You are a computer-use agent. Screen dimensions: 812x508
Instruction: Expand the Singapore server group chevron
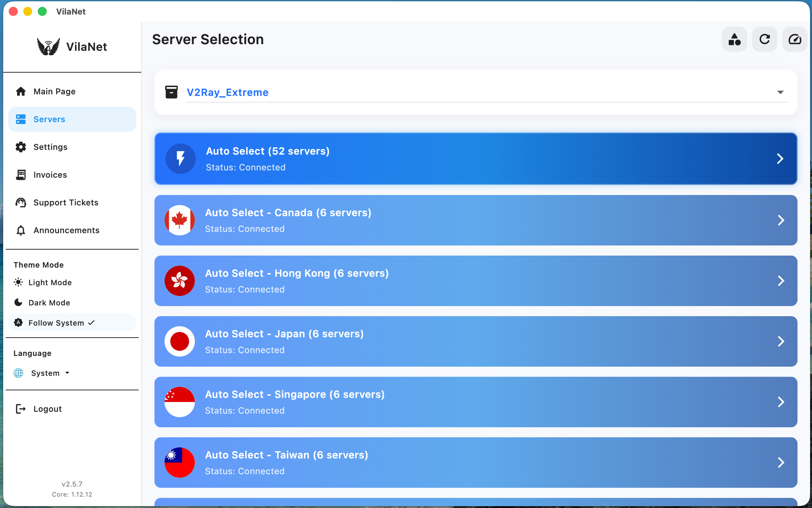coord(781,402)
